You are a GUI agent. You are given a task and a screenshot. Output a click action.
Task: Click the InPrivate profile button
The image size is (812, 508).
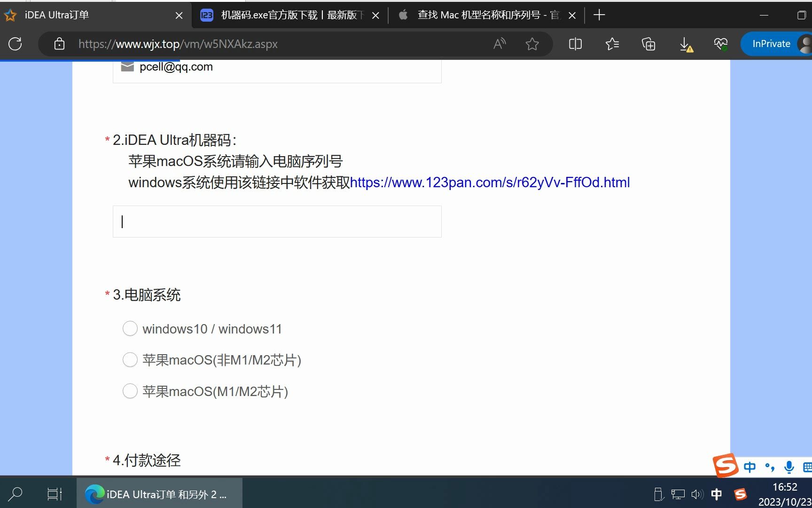click(776, 44)
